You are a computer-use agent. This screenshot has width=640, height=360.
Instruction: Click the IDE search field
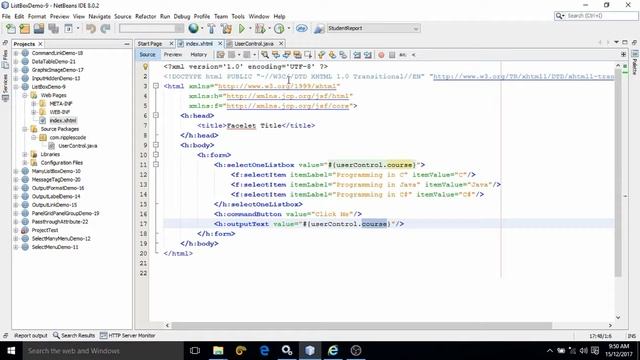[x=596, y=16]
